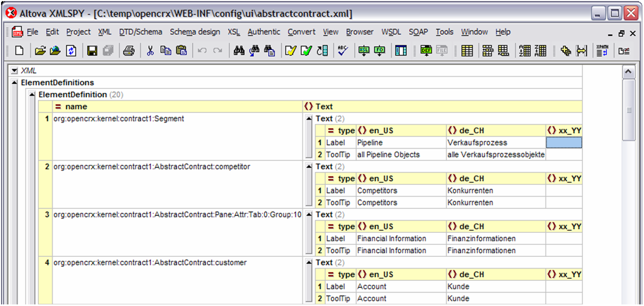
Task: Run the XSL transformation icon
Action: click(364, 51)
